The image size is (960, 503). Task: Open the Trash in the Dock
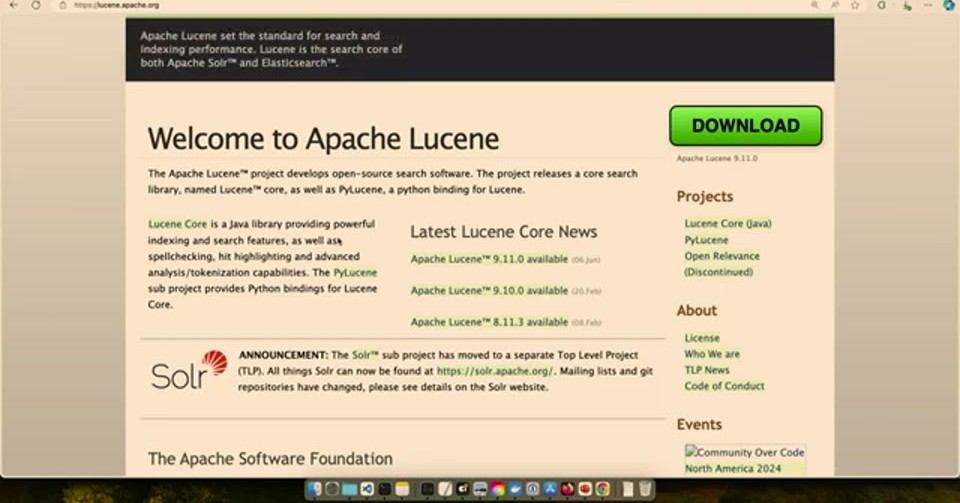[645, 488]
